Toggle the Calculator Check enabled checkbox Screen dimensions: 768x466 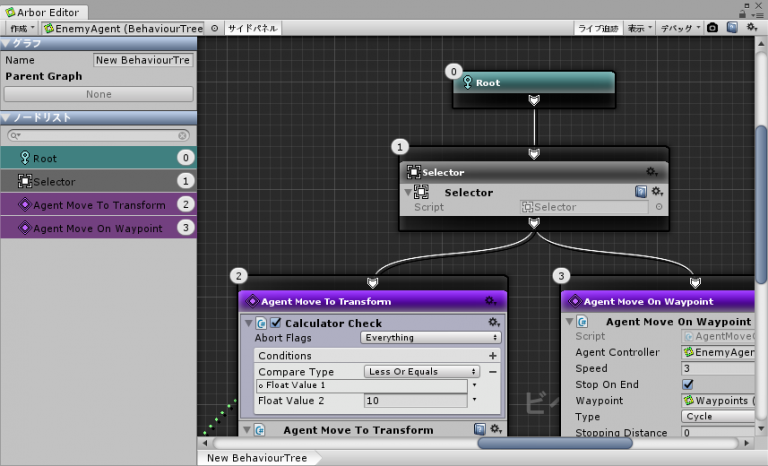coord(276,323)
